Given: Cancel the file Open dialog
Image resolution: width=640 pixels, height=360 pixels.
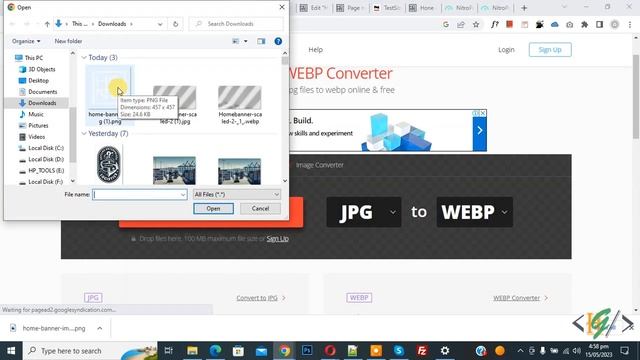Looking at the screenshot, I should point(260,209).
